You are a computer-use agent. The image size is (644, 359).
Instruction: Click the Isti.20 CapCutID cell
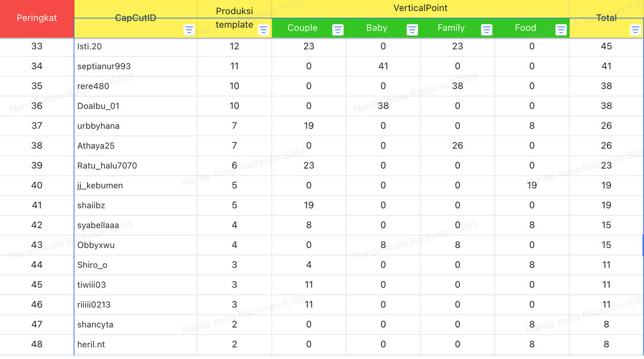pos(136,47)
